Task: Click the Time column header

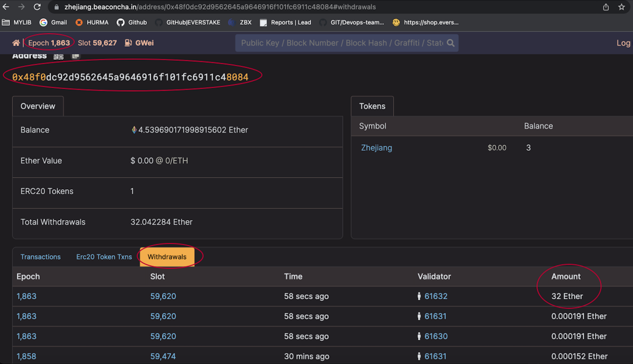Action: point(293,277)
